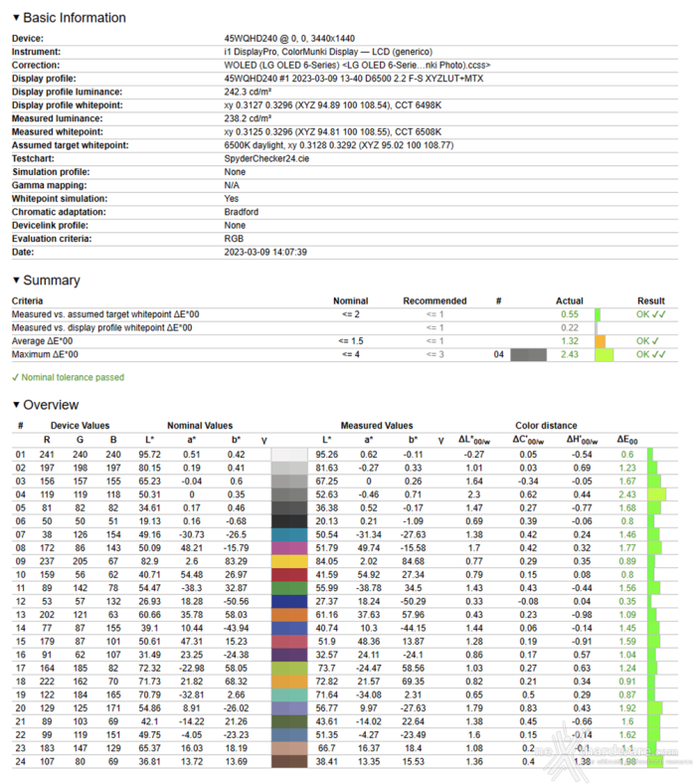
Task: Click the skin-tone swatch for patch 23
Action: [289, 748]
